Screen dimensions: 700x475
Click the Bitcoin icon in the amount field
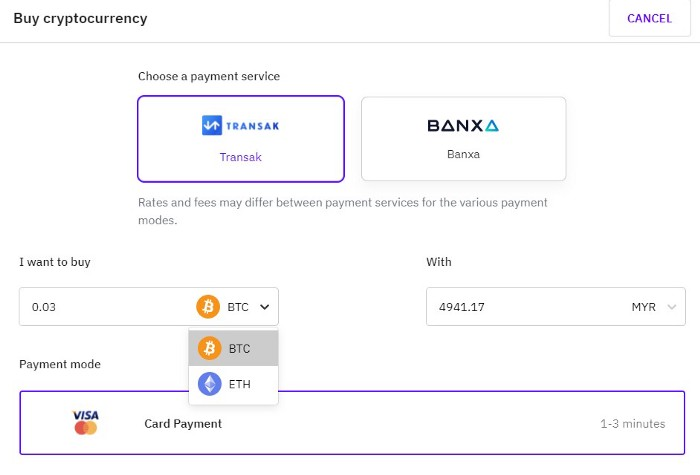point(208,307)
